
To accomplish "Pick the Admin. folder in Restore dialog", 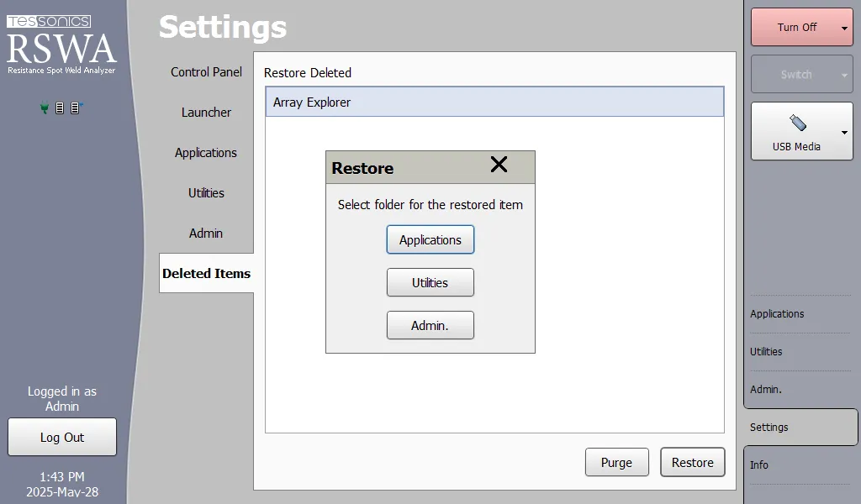I will 430,326.
